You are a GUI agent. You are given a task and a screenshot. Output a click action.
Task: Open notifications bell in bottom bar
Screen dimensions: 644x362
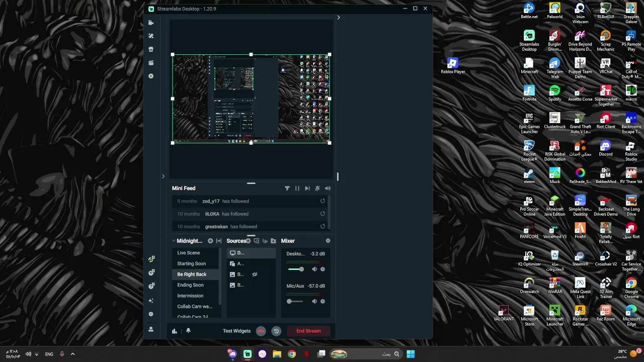(x=188, y=331)
